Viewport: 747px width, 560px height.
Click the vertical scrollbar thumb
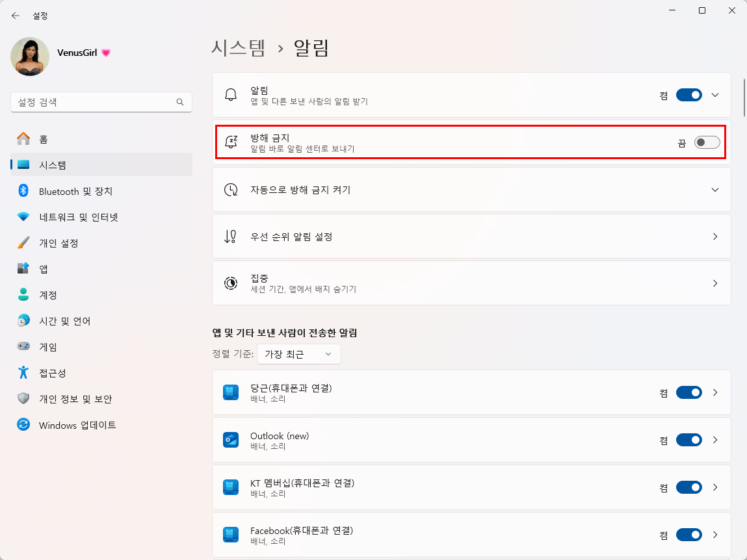pos(744,97)
